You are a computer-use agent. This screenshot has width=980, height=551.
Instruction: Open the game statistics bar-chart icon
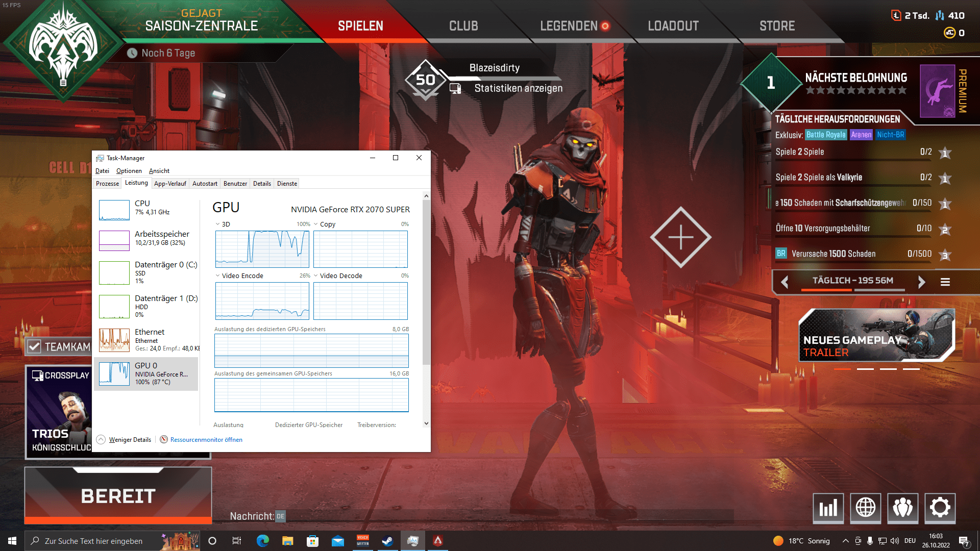[828, 508]
